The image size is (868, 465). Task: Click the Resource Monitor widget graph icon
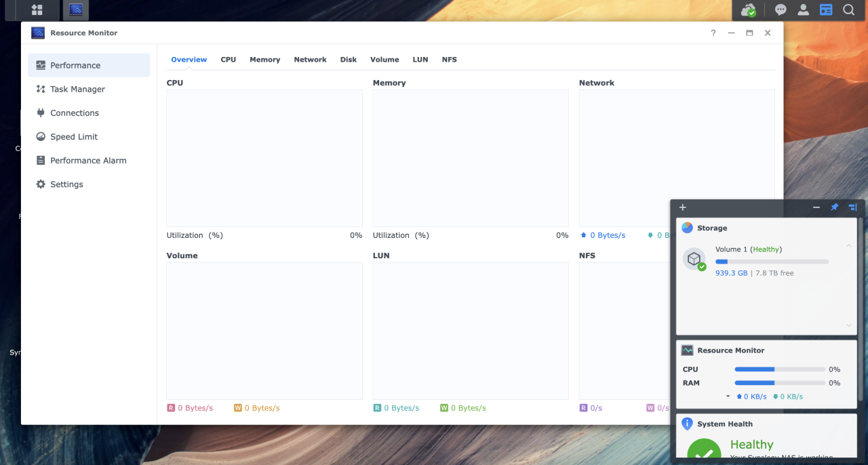click(x=687, y=350)
